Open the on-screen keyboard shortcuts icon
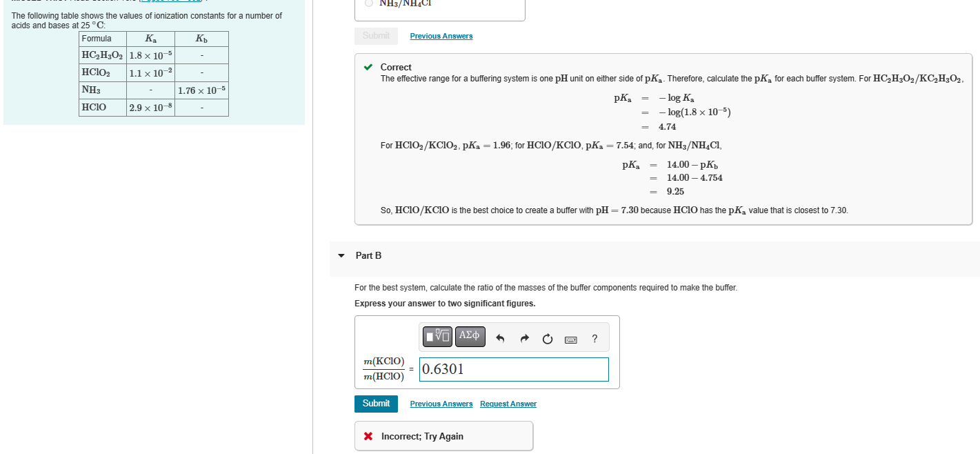980x454 pixels. [570, 339]
